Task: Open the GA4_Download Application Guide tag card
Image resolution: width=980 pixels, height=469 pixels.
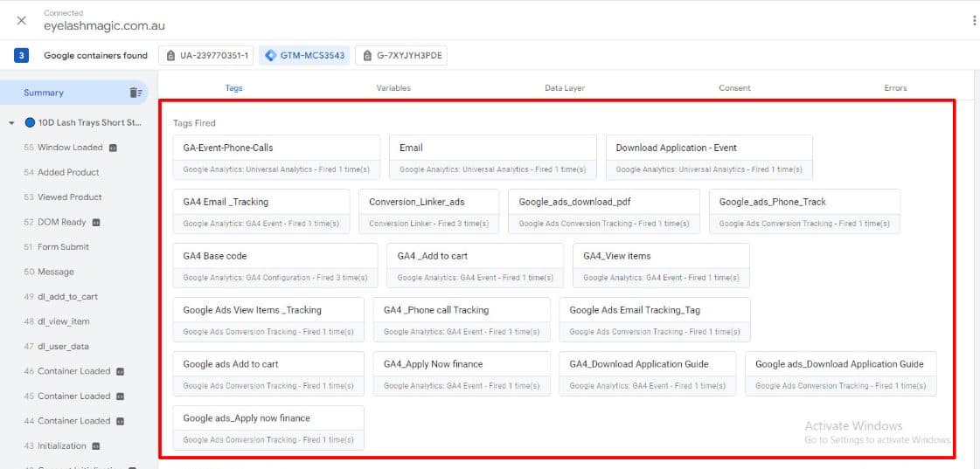Action: click(x=648, y=374)
